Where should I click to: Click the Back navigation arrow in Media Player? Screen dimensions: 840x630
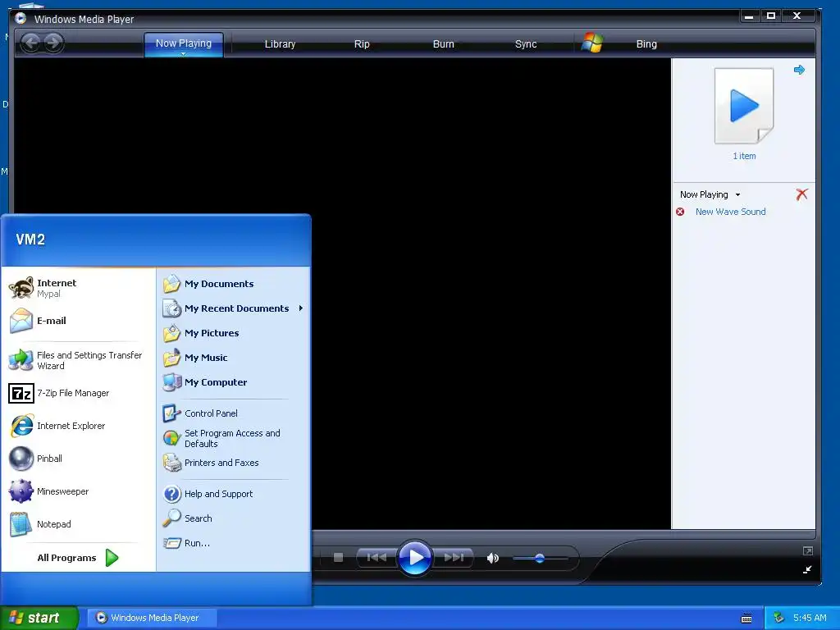coord(31,43)
